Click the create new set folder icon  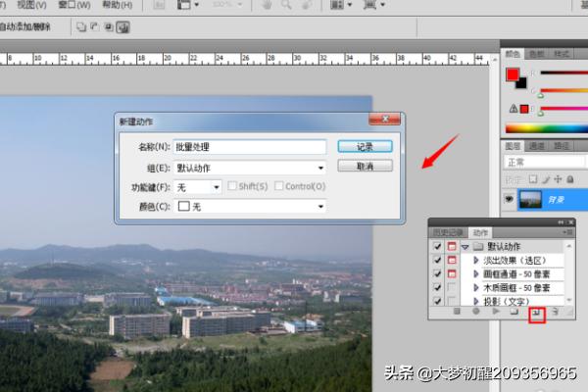click(x=515, y=312)
